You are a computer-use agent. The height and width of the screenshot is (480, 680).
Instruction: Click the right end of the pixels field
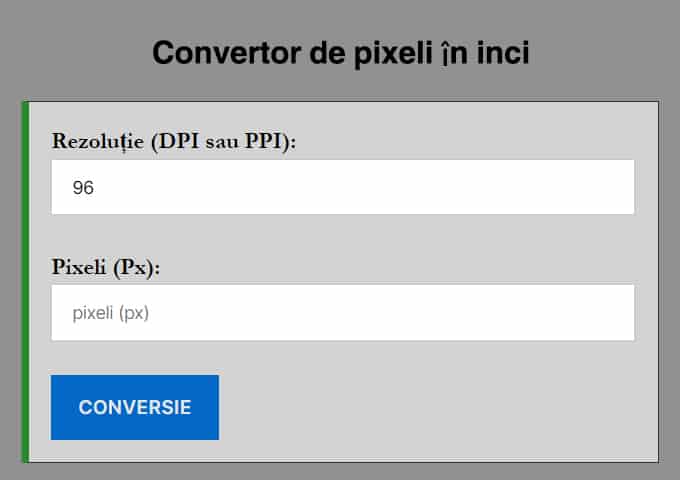(x=615, y=313)
